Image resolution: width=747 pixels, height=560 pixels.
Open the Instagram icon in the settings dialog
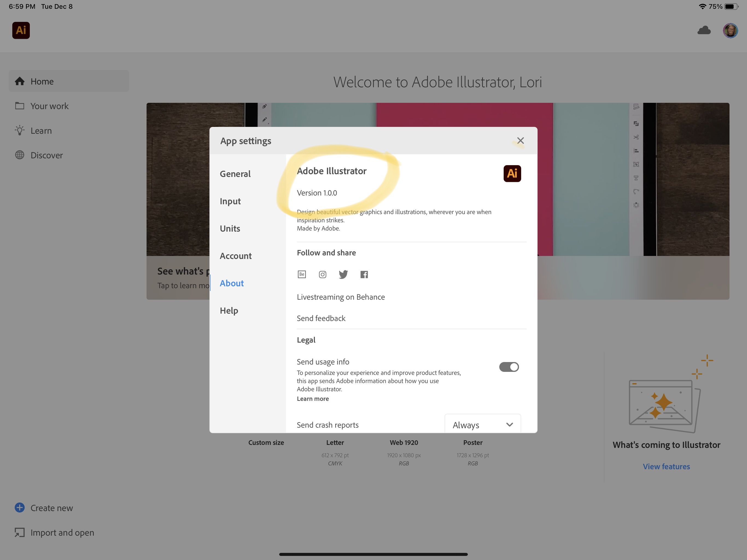(x=323, y=274)
